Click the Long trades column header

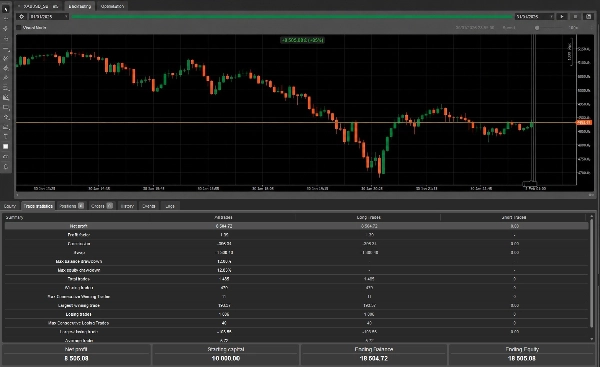(x=368, y=217)
